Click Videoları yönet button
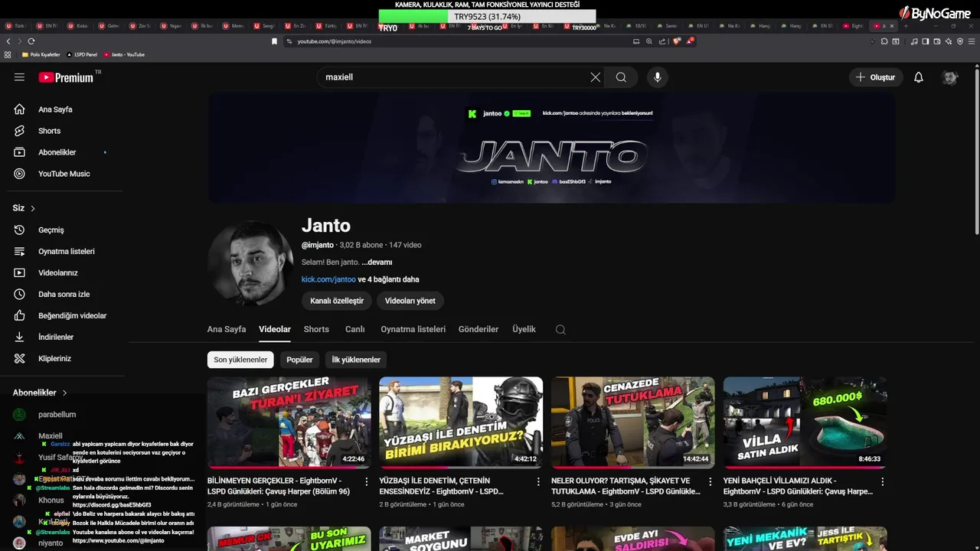This screenshot has width=980, height=551. (410, 301)
